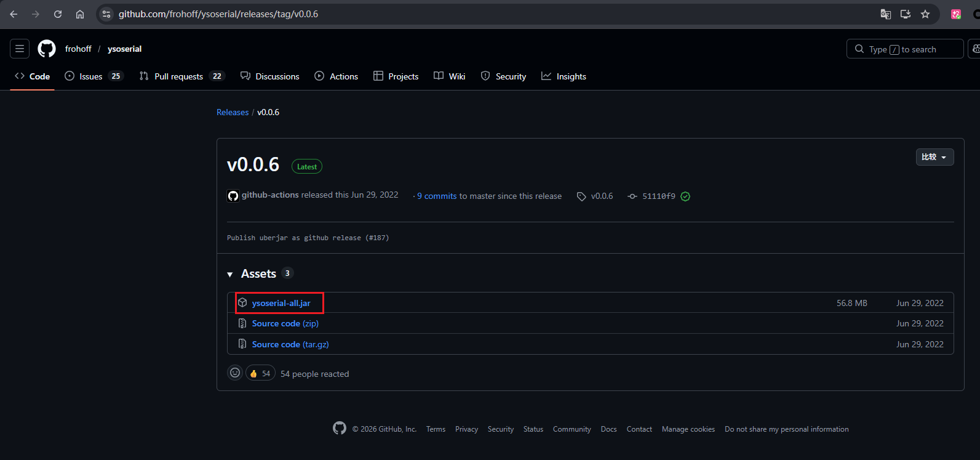Add a reaction with the smiley icon
Image resolution: width=980 pixels, height=460 pixels.
click(235, 373)
